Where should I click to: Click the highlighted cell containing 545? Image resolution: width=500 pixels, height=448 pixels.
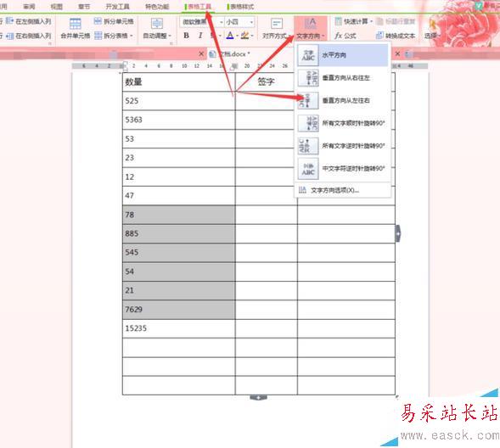tap(178, 253)
